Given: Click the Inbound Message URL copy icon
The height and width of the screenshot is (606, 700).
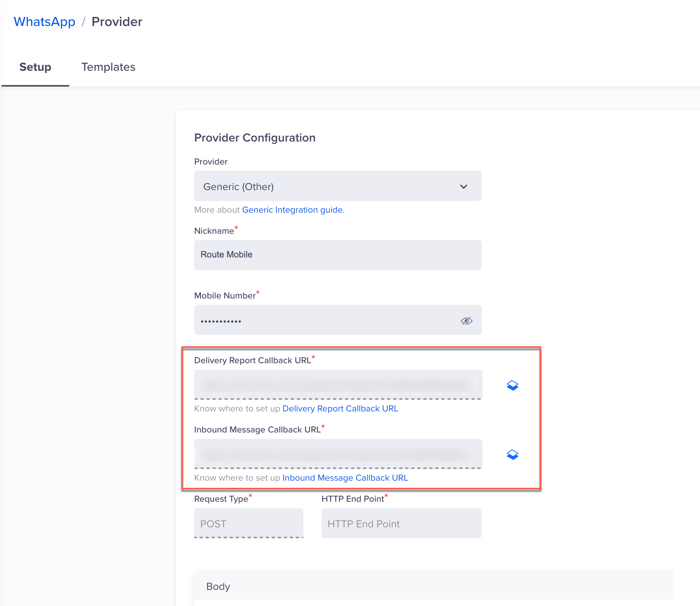Looking at the screenshot, I should pos(512,455).
